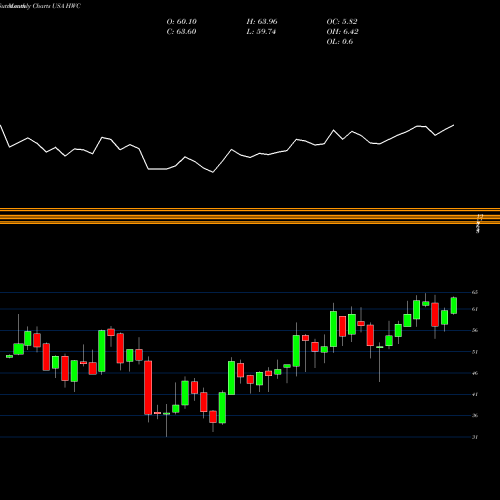This screenshot has width=500, height=500.
Task: Select the low price value L: 59.74
Action: click(261, 32)
